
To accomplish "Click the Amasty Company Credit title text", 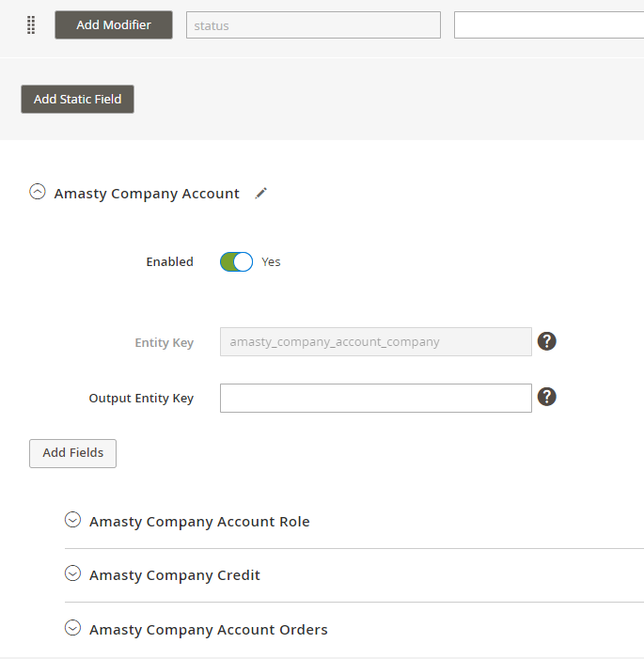I will pos(175,575).
